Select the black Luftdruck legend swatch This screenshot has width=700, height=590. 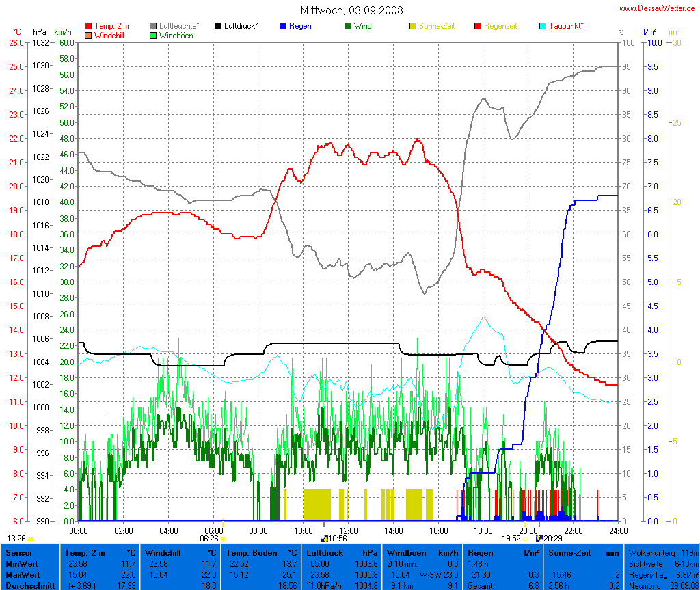(x=218, y=26)
